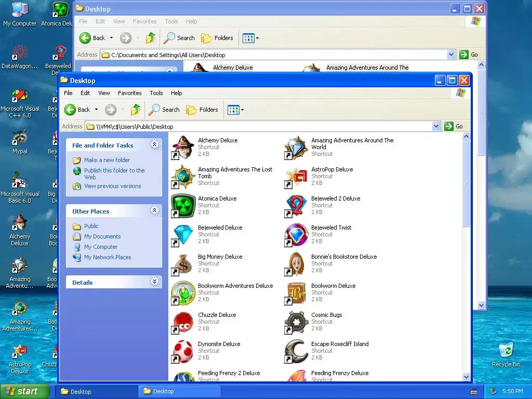This screenshot has width=532, height=399.
Task: Open Amazing Adventures Around The World icon
Action: [296, 147]
